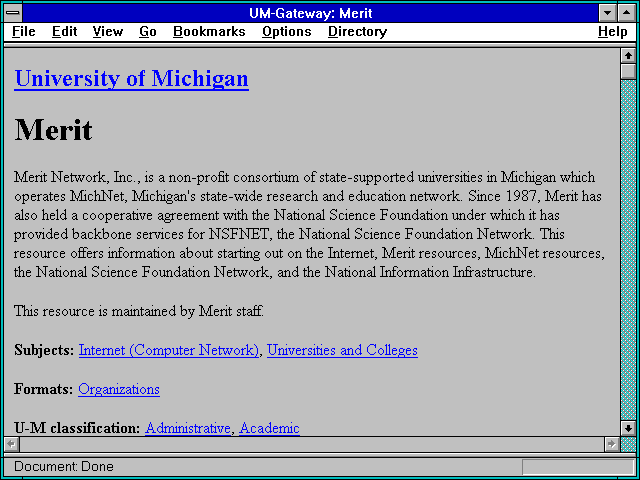The width and height of the screenshot is (640, 480).
Task: Open the Help menu
Action: (613, 31)
